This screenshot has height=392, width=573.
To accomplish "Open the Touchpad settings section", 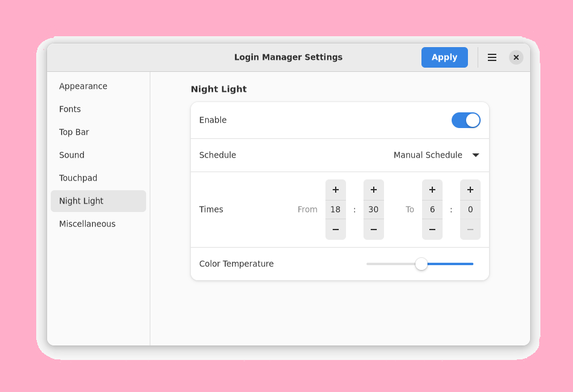I will coord(78,178).
